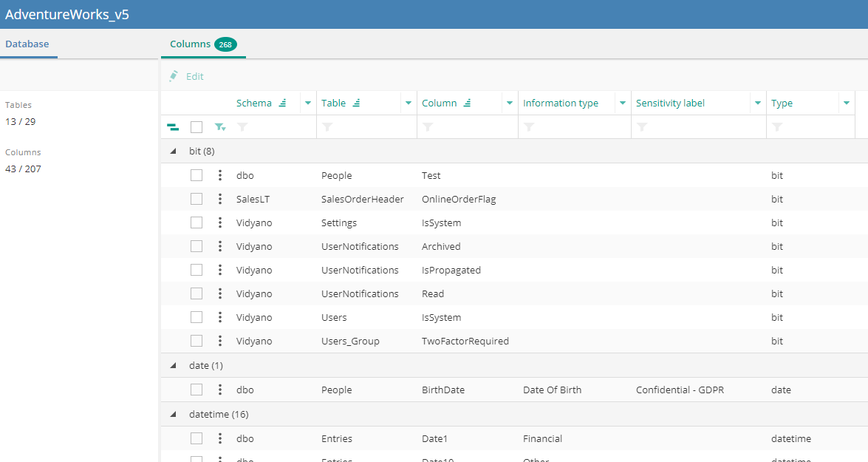Open row menu for BirthDate row
The width and height of the screenshot is (868, 462).
pyautogui.click(x=219, y=390)
